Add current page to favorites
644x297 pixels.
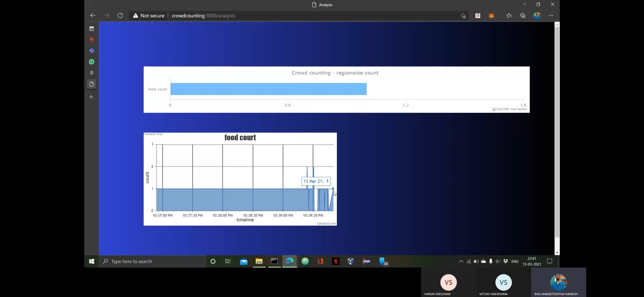[463, 16]
